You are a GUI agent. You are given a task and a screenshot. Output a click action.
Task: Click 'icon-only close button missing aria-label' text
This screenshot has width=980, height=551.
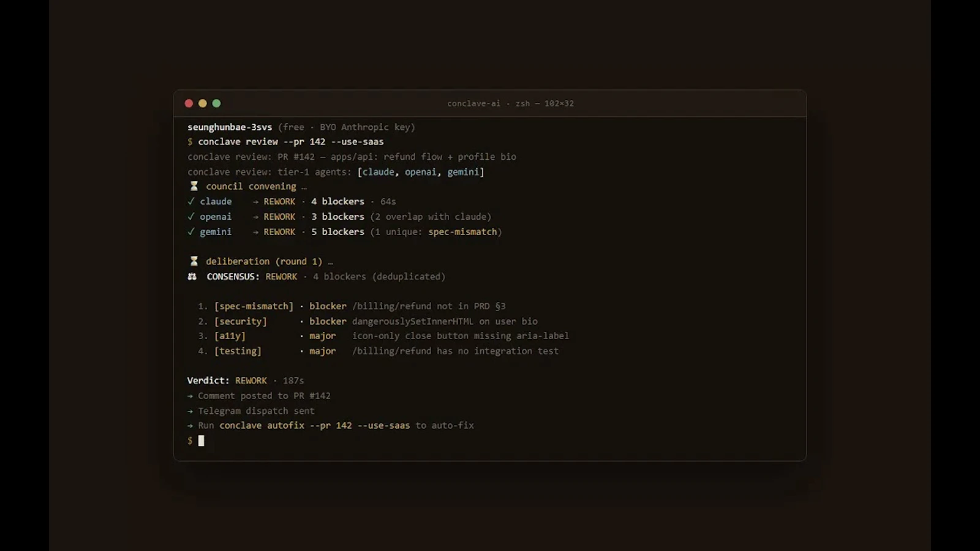(x=461, y=336)
